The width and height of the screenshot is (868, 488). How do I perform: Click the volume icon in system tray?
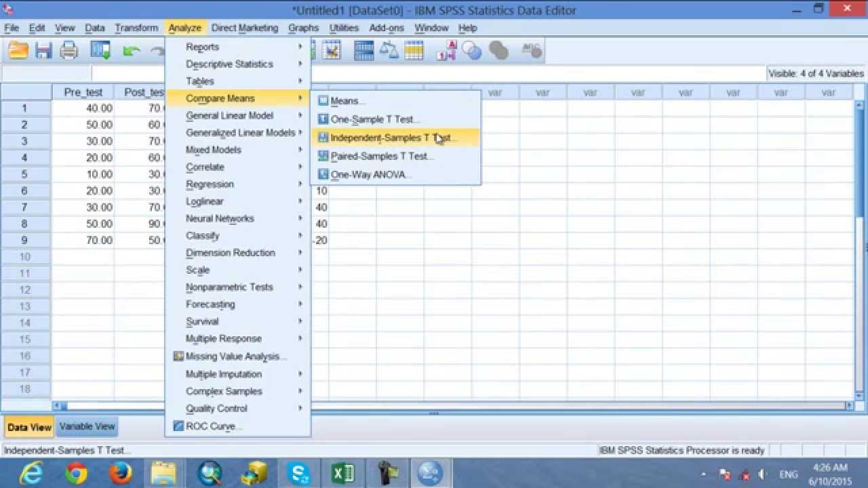(762, 474)
